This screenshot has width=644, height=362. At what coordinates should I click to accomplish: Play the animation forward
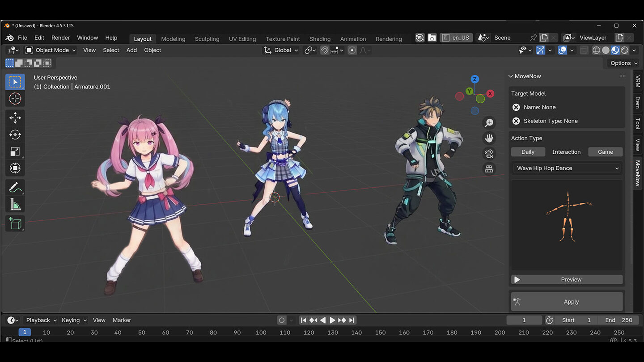pos(332,320)
